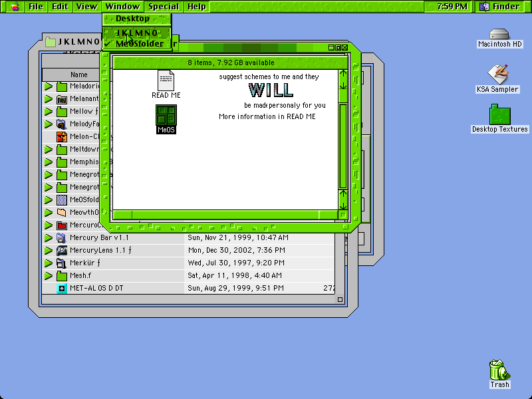Expand the Melanant disclosure triangle

tap(49, 99)
